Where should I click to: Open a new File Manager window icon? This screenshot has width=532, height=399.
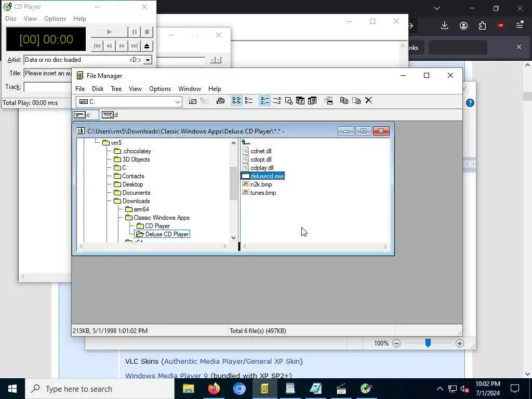pyautogui.click(x=328, y=101)
